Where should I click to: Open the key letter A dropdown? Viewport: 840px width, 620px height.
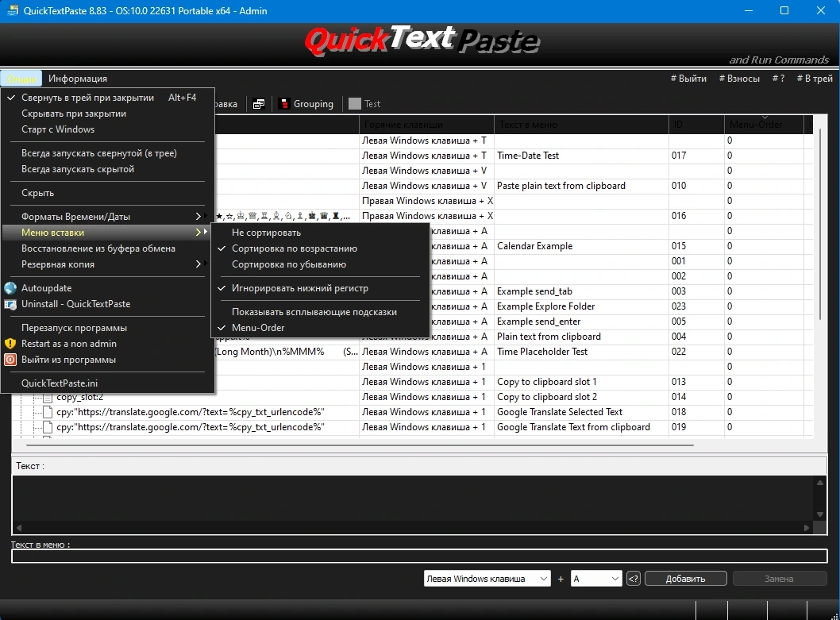tap(596, 579)
